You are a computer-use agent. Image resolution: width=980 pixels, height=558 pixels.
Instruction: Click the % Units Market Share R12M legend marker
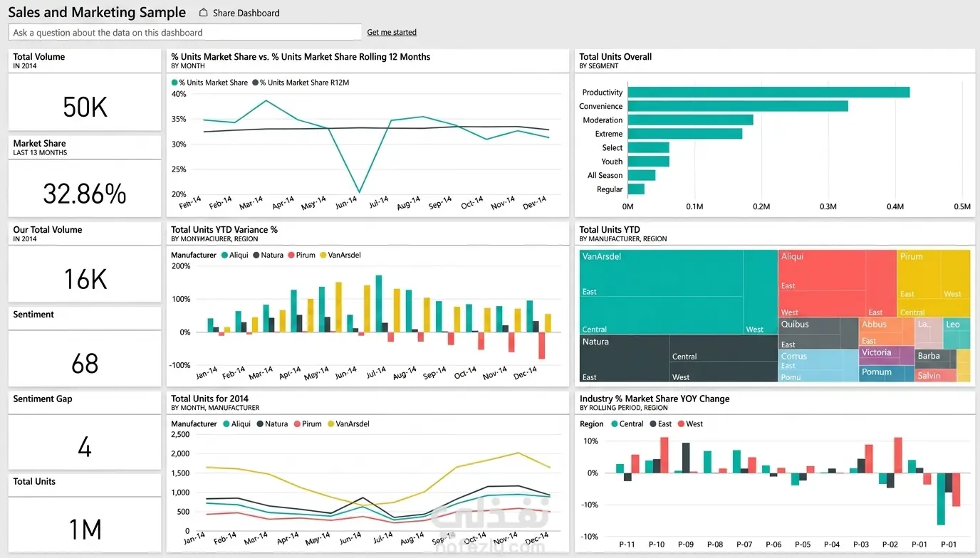255,83
